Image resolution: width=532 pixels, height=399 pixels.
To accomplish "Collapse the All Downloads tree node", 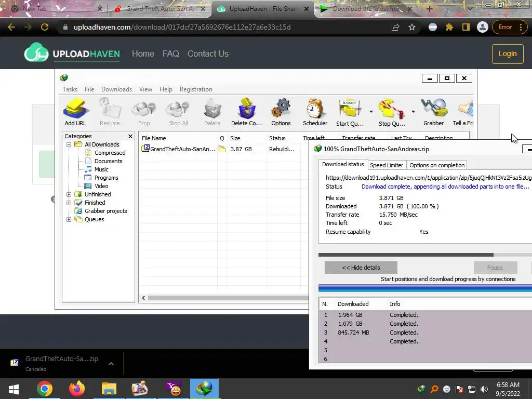I will pyautogui.click(x=69, y=144).
